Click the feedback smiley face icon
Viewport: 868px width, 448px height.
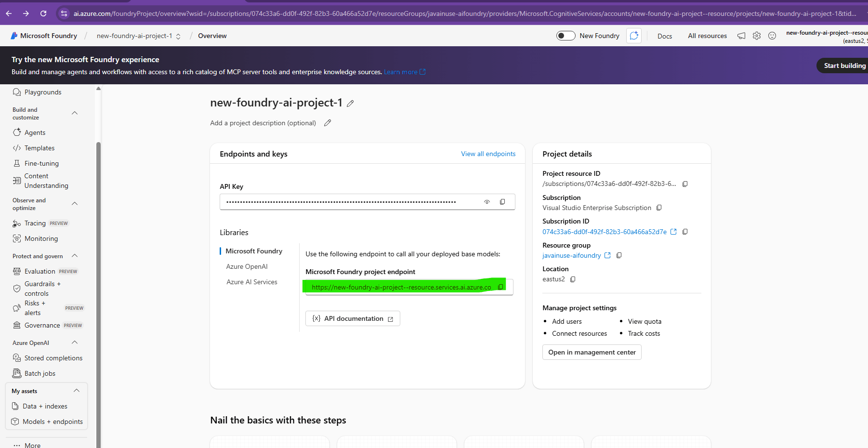coord(772,36)
